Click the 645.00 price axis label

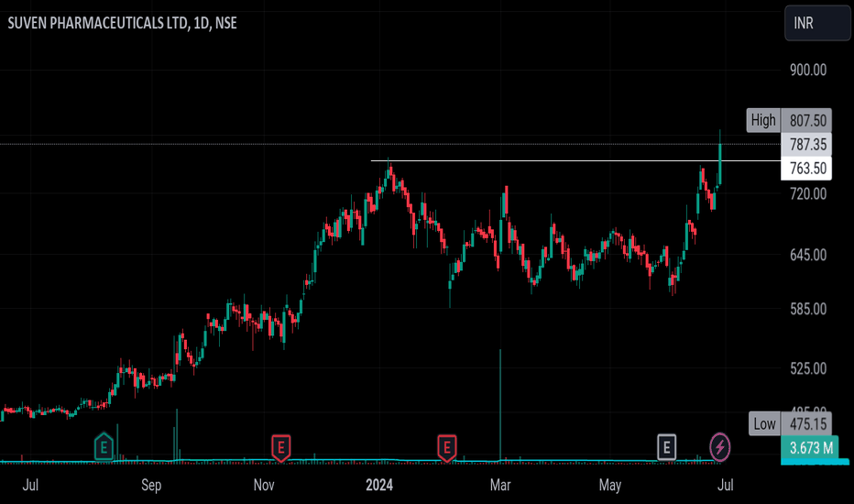tap(808, 255)
